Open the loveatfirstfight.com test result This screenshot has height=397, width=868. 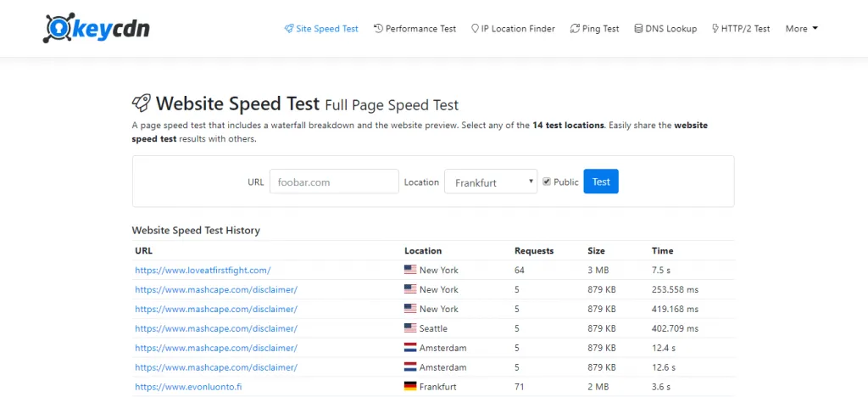[x=203, y=271]
